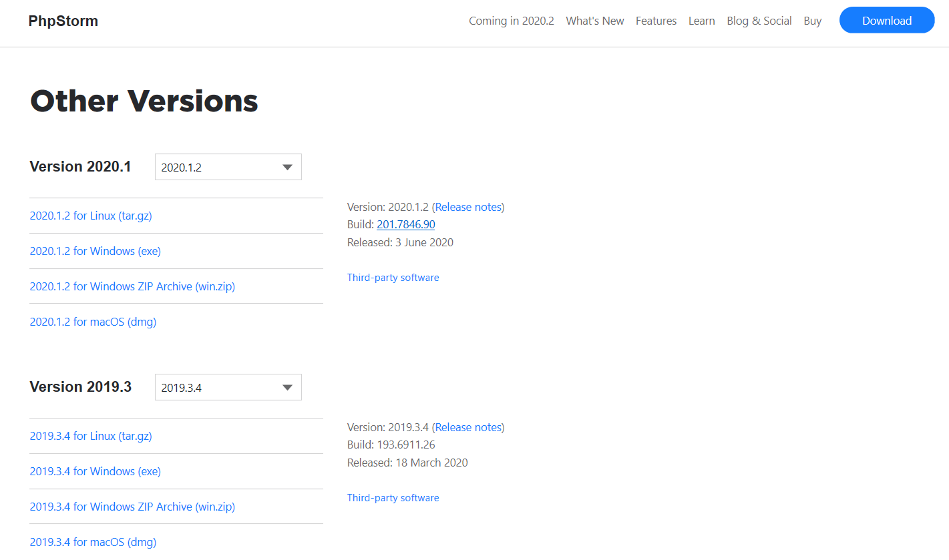Download 2020.1.2 for Linux tar.gz
The width and height of the screenshot is (949, 560).
(x=90, y=216)
